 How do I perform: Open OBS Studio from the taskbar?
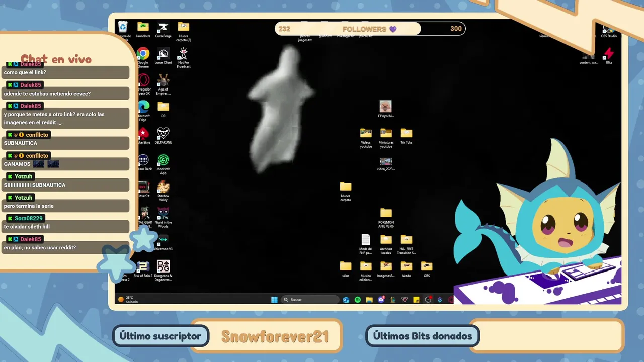pos(428,300)
